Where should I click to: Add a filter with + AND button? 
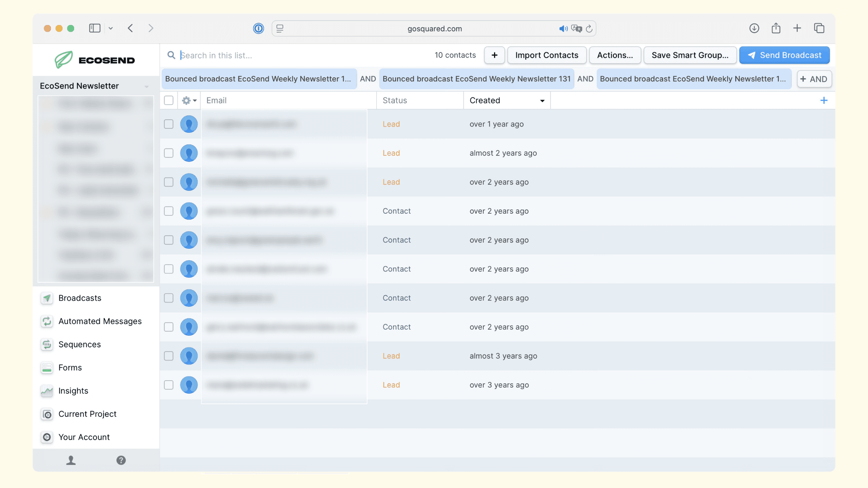point(814,79)
